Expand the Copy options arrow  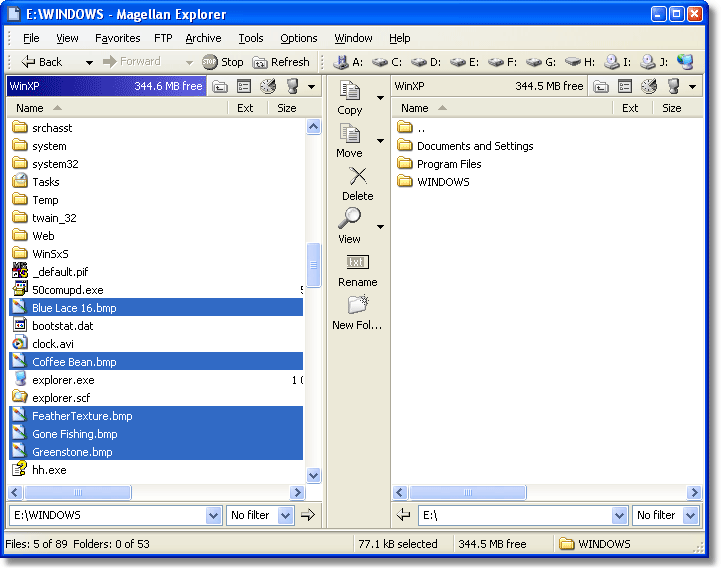380,97
